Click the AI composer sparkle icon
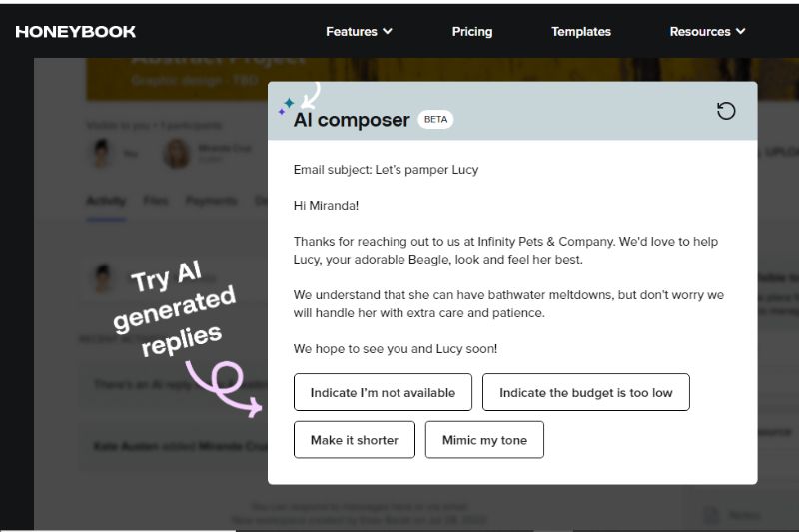Screen dimensions: 799x532 [x=286, y=106]
